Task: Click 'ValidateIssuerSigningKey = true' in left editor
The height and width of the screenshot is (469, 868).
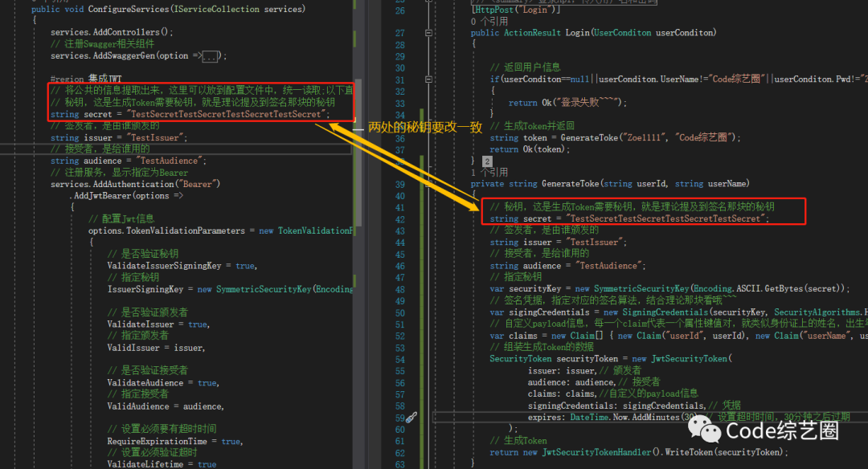Action: pyautogui.click(x=181, y=265)
